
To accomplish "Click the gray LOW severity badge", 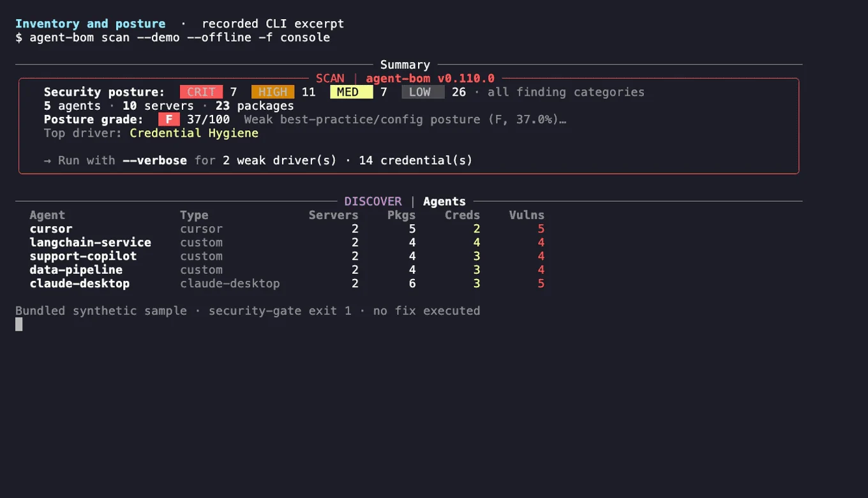I will (423, 92).
